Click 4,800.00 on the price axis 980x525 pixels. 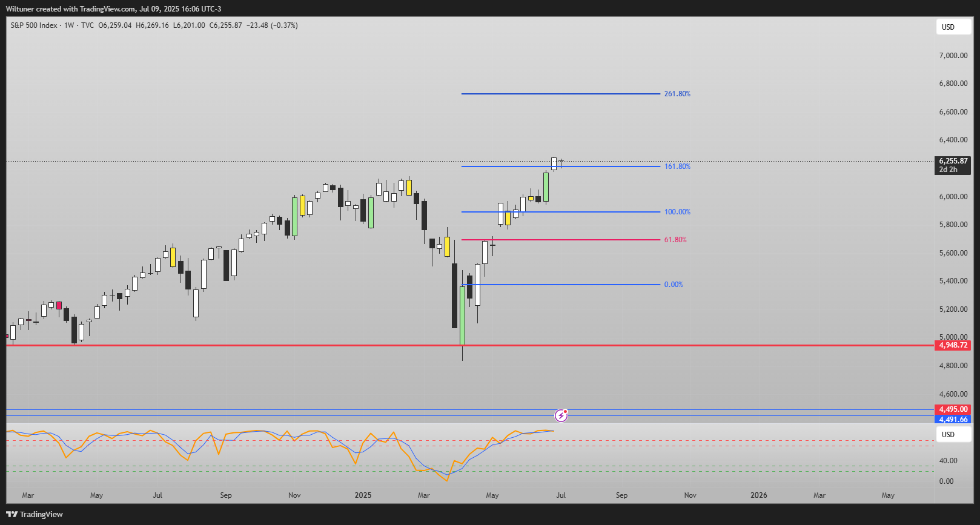[x=953, y=366]
